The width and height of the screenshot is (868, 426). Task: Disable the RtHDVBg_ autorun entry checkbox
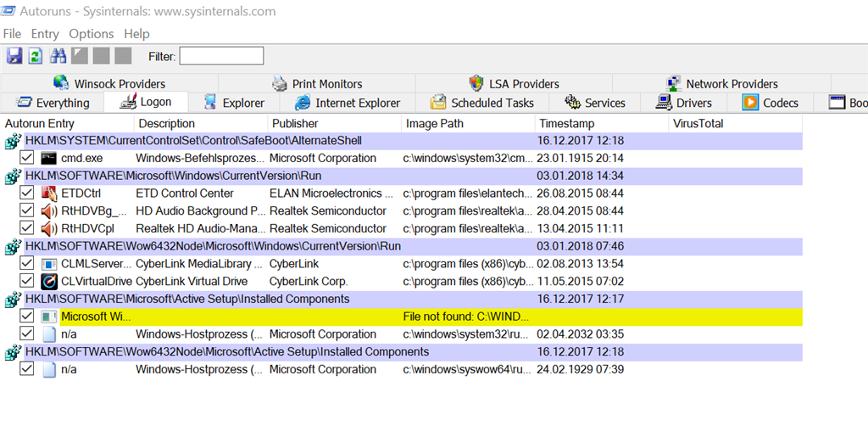pos(26,211)
